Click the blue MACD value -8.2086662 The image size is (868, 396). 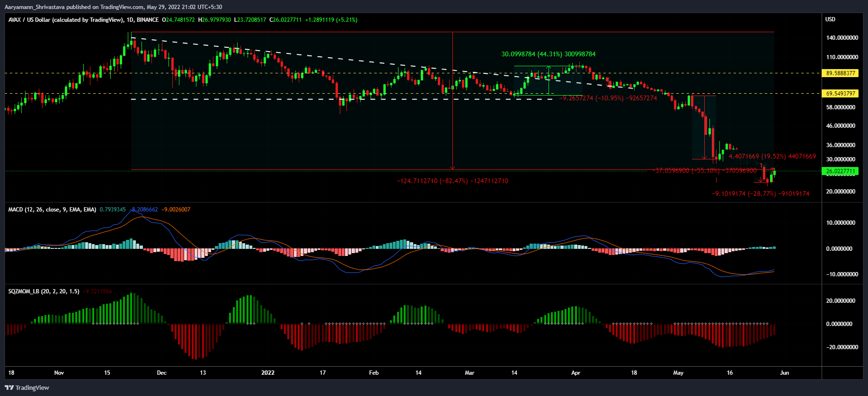pyautogui.click(x=143, y=210)
